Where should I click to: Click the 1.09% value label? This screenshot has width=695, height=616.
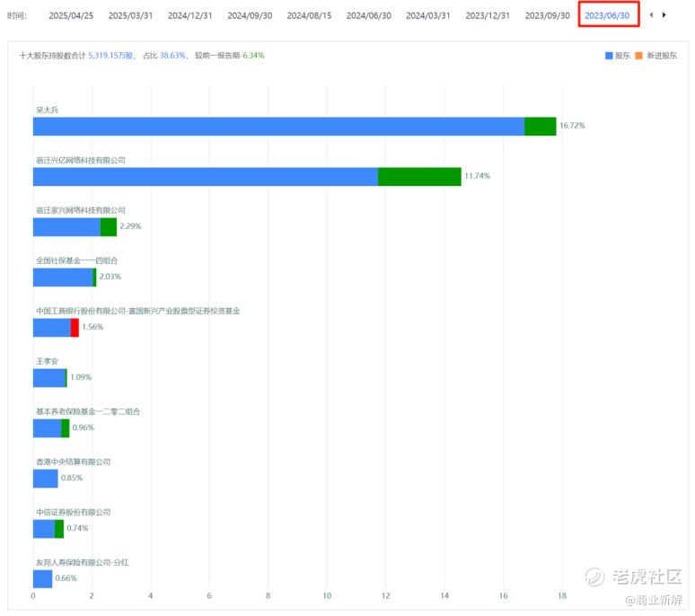[81, 377]
